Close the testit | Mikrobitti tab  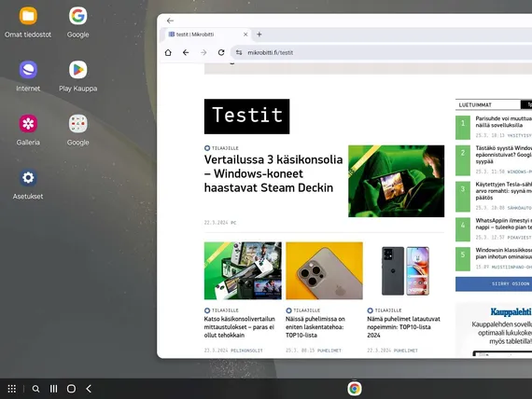click(x=245, y=34)
